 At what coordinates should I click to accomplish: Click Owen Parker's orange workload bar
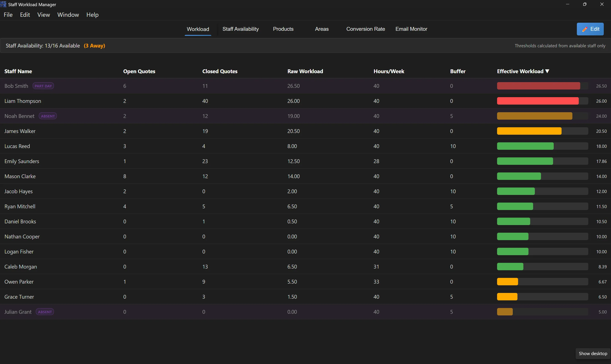pyautogui.click(x=507, y=281)
